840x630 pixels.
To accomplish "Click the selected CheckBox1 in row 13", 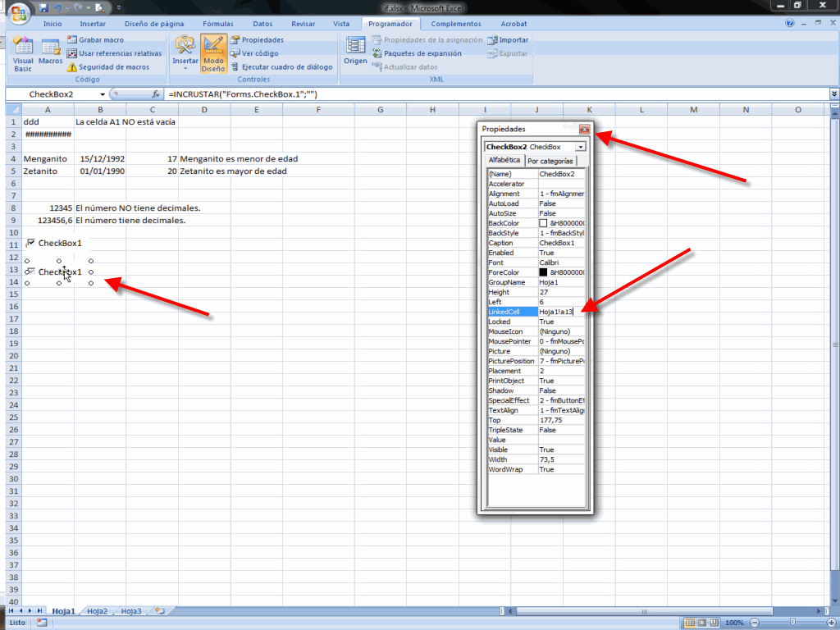I will (59, 272).
